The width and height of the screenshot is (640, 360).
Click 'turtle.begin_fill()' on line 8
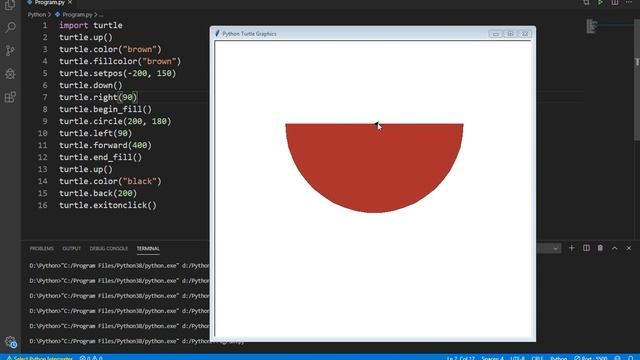point(105,109)
